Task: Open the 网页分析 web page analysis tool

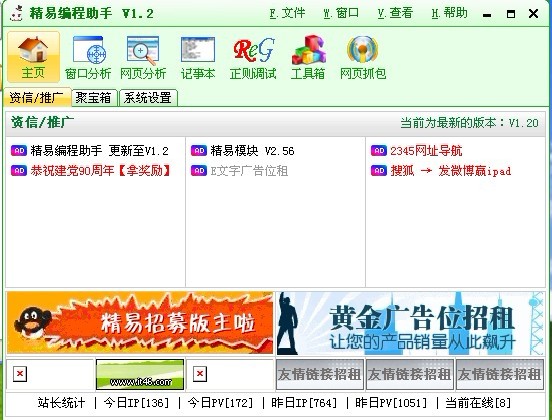Action: [143, 57]
